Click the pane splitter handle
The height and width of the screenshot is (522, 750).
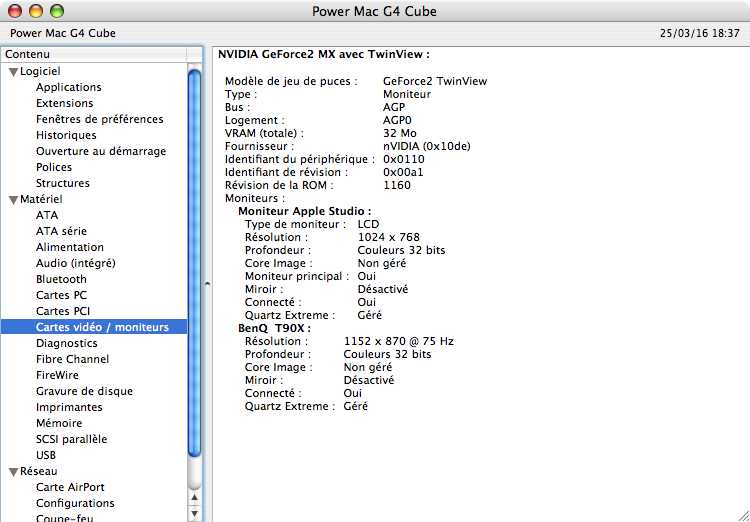pos(208,283)
